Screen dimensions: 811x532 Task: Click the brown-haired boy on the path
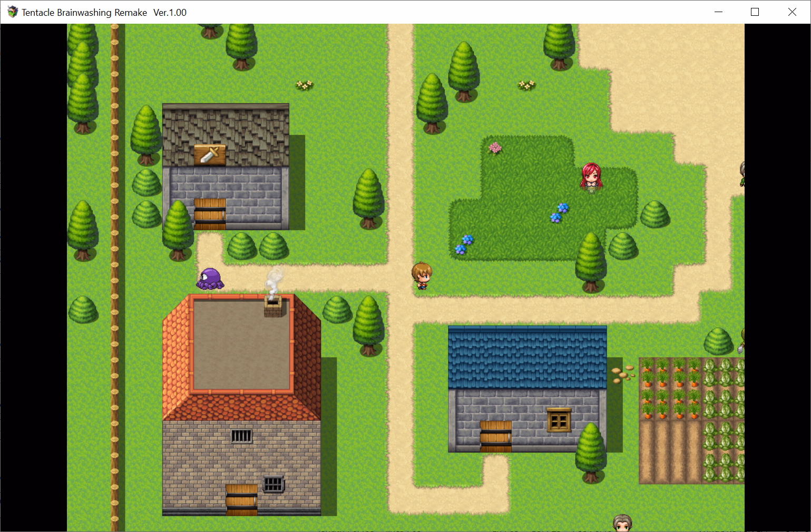tap(422, 276)
